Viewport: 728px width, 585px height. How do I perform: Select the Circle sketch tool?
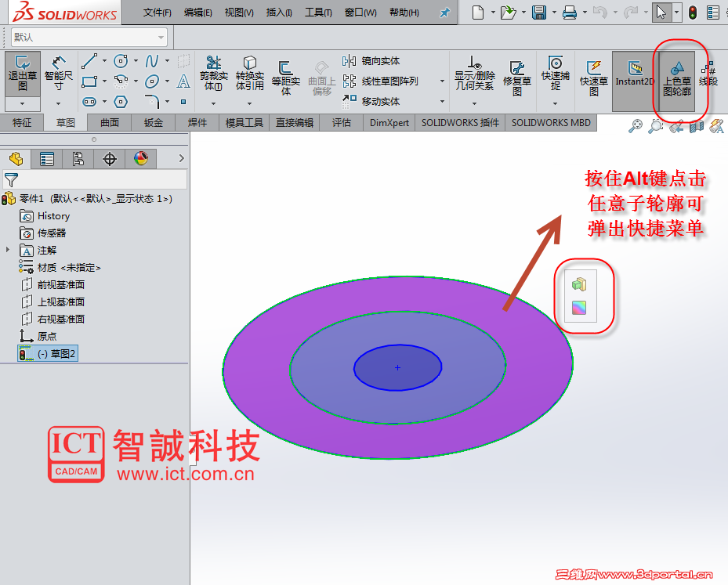pyautogui.click(x=121, y=61)
